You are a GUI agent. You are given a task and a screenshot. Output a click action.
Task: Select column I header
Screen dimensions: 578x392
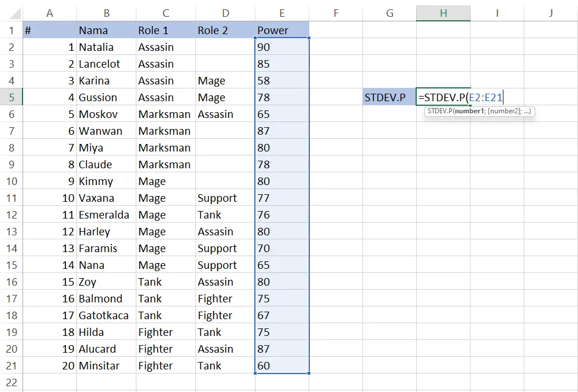click(497, 13)
